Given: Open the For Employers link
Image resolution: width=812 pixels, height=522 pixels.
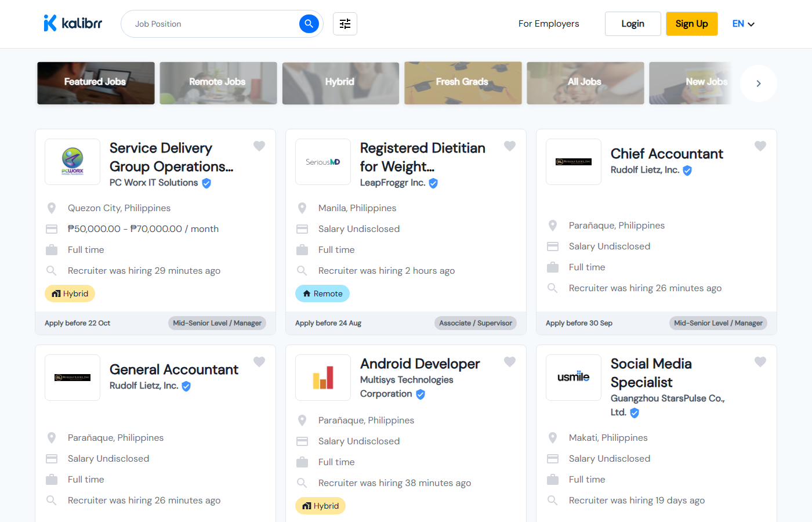Looking at the screenshot, I should 549,24.
